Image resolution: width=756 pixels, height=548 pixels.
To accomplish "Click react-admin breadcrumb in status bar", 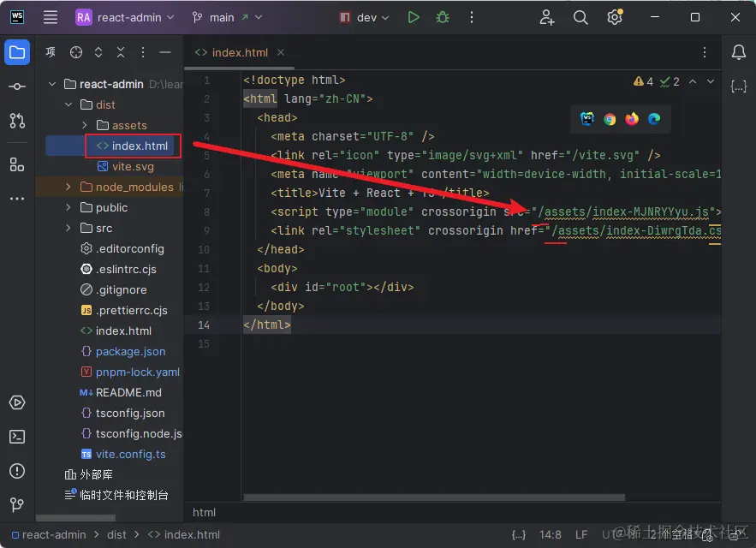I will (x=49, y=534).
